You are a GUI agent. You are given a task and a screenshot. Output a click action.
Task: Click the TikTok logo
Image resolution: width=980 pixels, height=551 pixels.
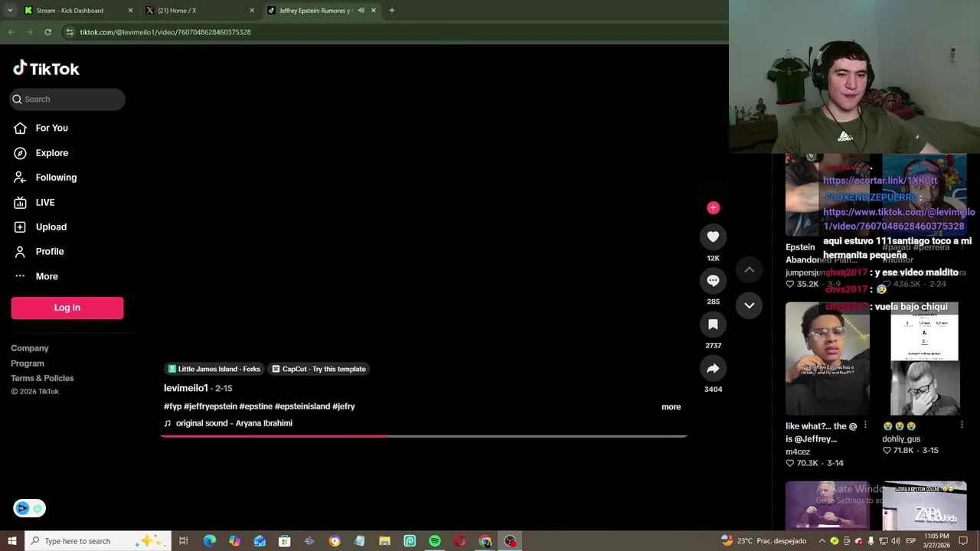46,69
